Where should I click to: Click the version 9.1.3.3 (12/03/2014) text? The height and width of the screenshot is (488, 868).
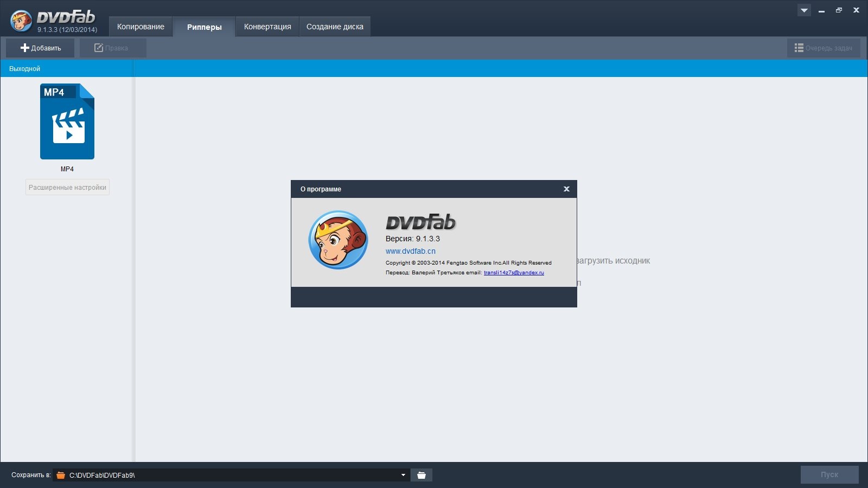[x=67, y=30]
